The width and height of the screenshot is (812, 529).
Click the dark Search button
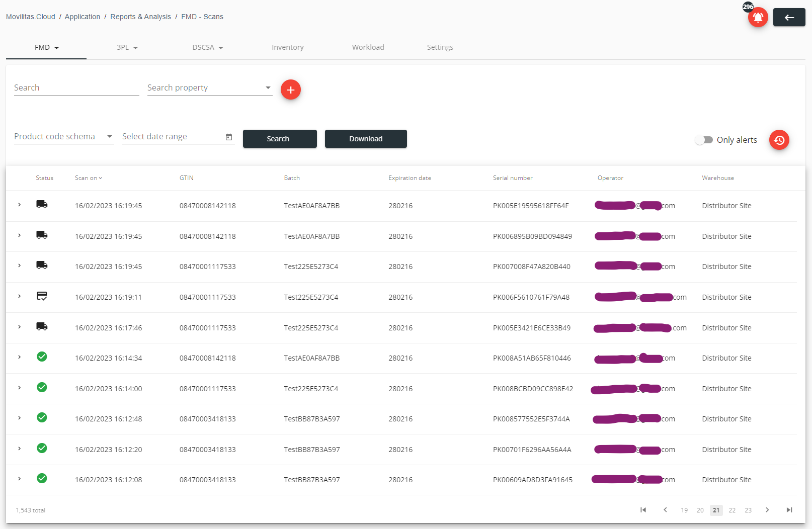tap(280, 139)
